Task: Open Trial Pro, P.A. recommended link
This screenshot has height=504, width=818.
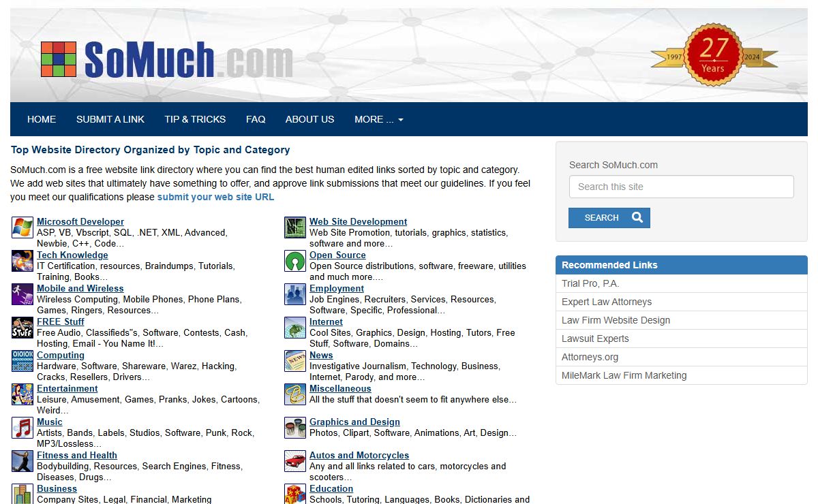Action: [590, 283]
